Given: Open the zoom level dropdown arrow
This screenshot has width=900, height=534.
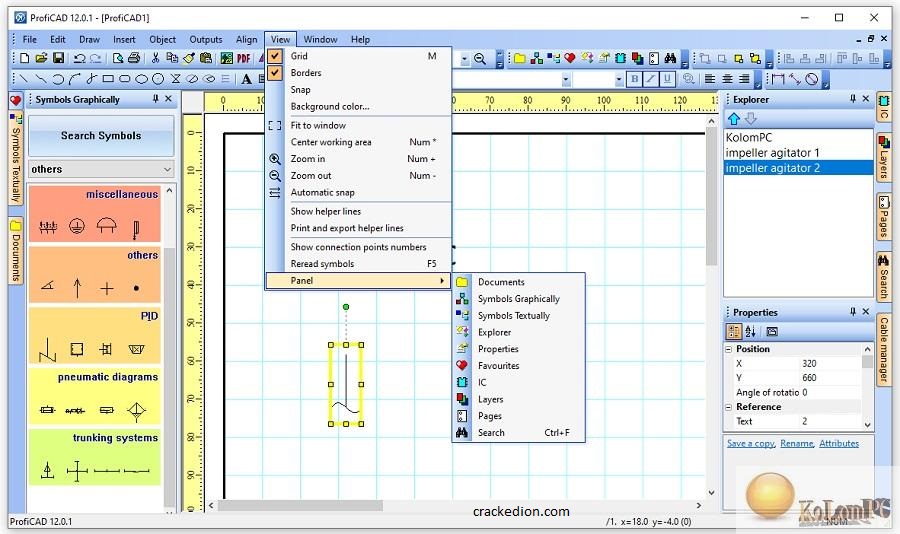Looking at the screenshot, I should pos(464,59).
